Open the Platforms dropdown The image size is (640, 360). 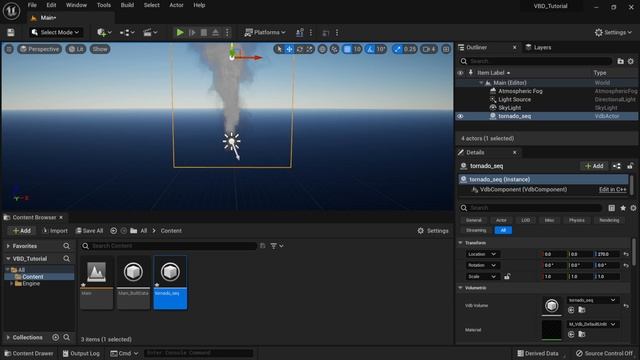click(x=264, y=32)
